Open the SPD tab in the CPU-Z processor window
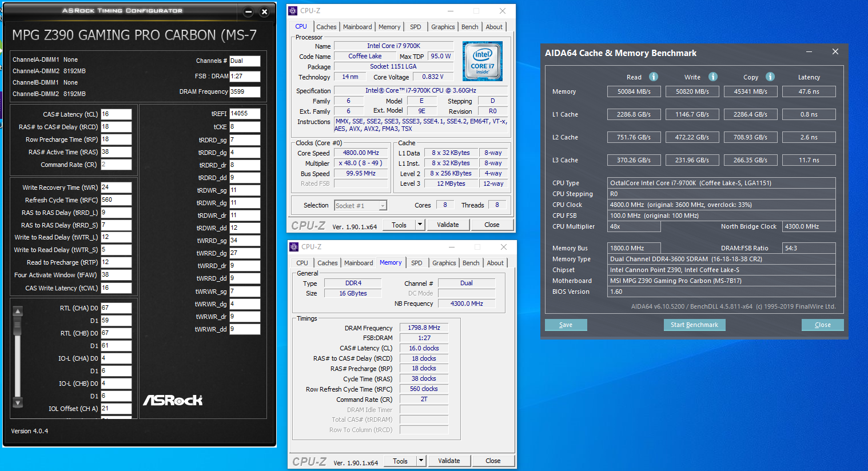Image resolution: width=868 pixels, height=471 pixels. point(416,27)
